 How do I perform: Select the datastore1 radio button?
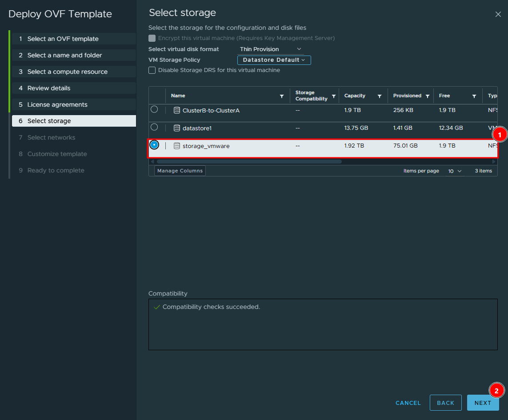(x=154, y=127)
